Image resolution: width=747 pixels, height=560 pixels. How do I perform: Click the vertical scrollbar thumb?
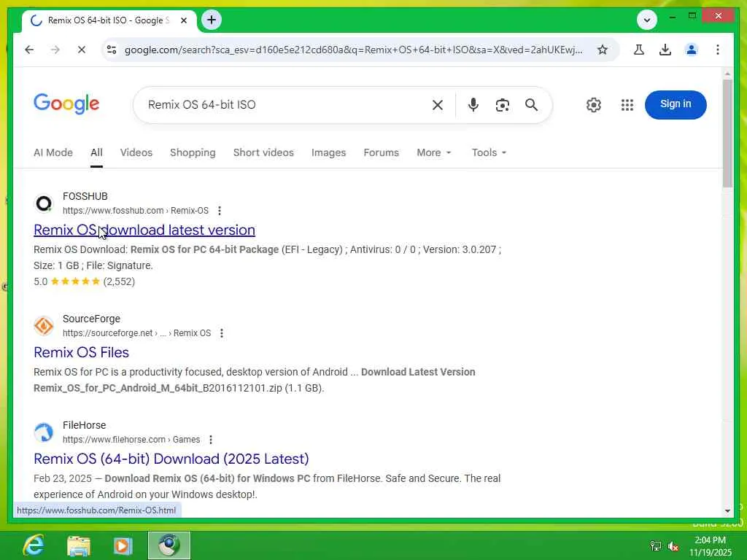coord(727,133)
